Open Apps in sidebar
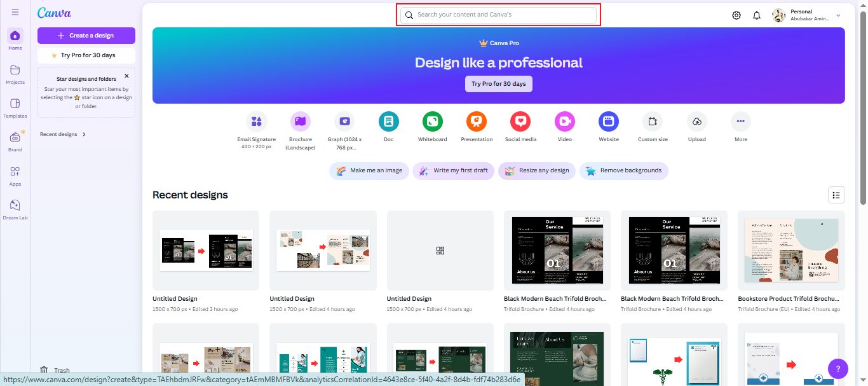 (15, 176)
